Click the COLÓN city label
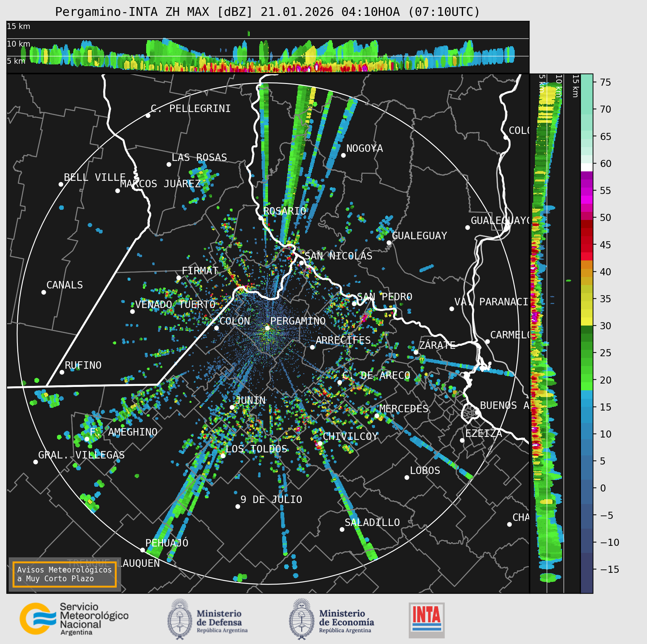The width and height of the screenshot is (647, 644). pyautogui.click(x=235, y=321)
